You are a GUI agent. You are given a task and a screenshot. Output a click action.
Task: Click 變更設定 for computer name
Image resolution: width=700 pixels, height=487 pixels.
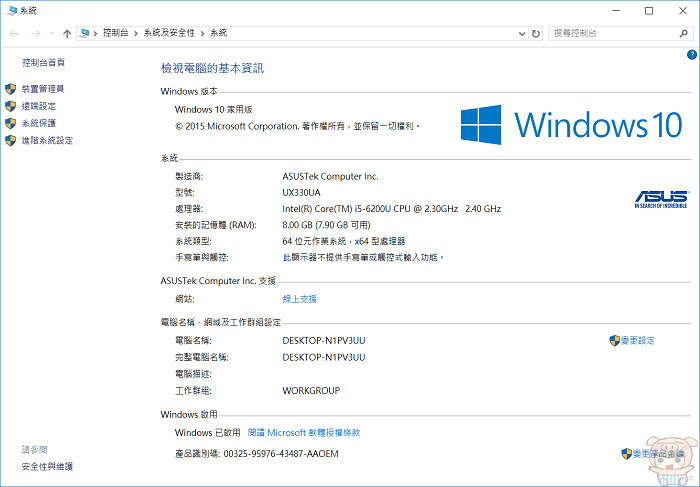click(x=638, y=341)
